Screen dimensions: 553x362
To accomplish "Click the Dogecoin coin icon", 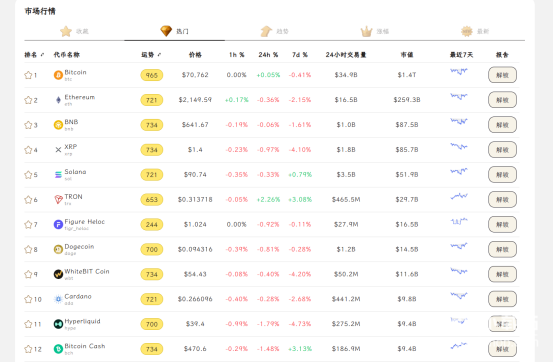I will pyautogui.click(x=58, y=249).
